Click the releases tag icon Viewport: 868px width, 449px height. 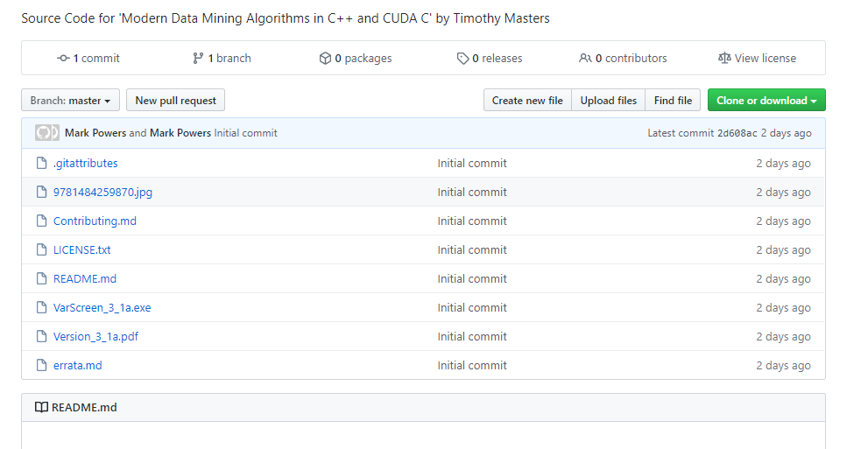[462, 59]
